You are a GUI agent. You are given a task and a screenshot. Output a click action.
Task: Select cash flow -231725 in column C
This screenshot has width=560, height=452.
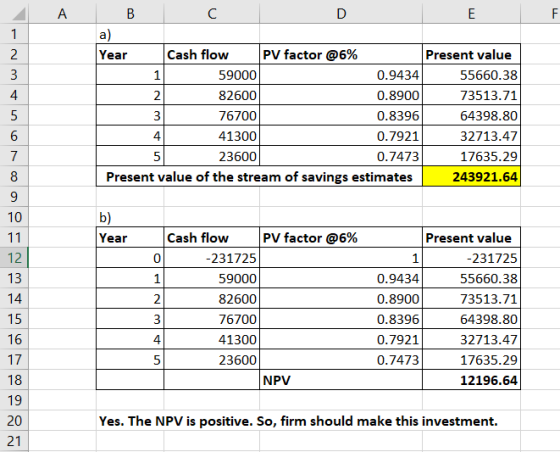[x=211, y=258]
